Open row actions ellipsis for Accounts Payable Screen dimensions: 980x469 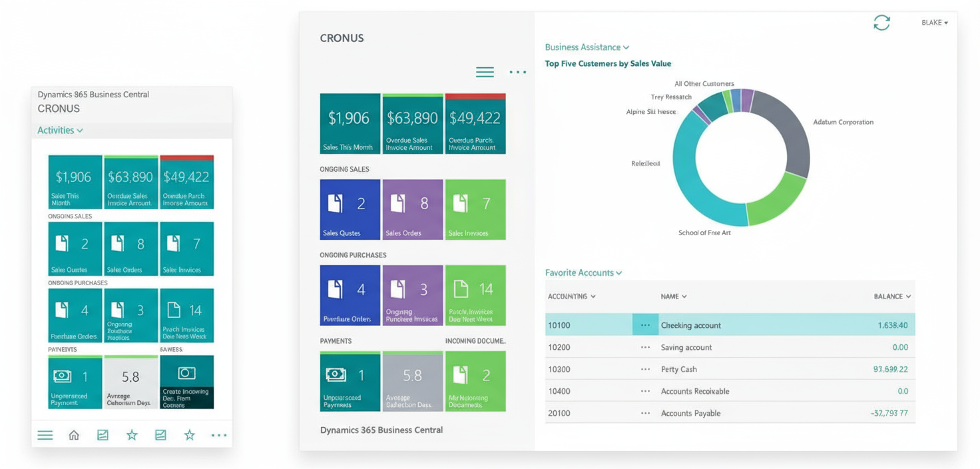coord(644,413)
